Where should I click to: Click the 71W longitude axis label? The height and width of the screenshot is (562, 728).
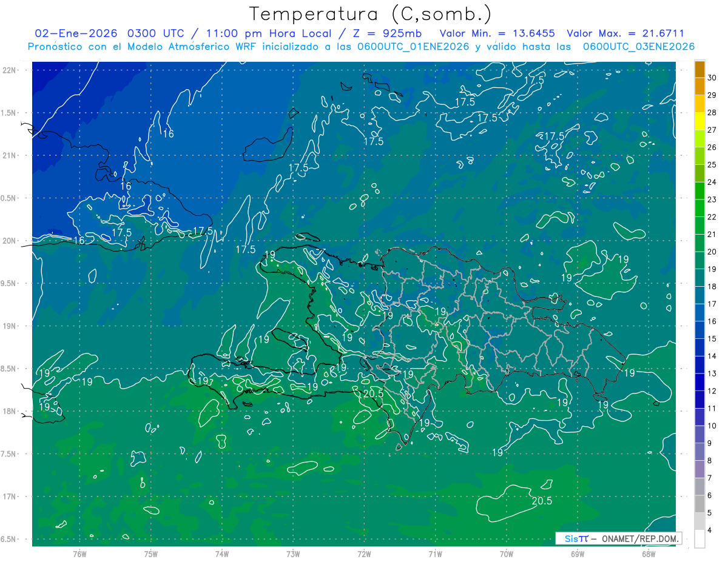(435, 554)
